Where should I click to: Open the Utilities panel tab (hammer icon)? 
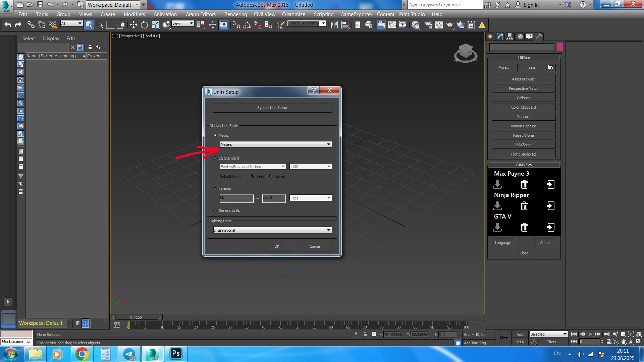point(539,37)
